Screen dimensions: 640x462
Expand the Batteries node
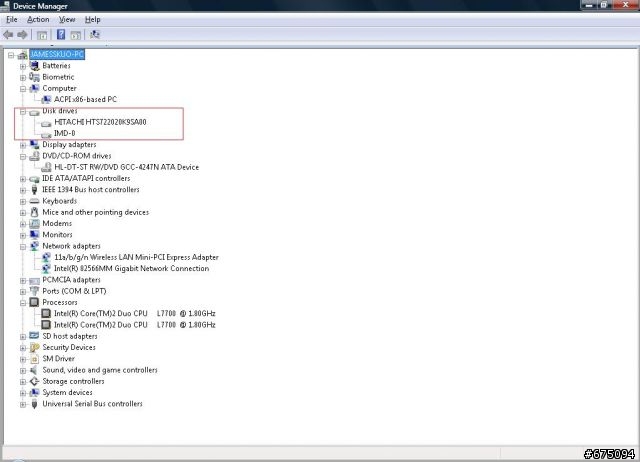(x=23, y=66)
